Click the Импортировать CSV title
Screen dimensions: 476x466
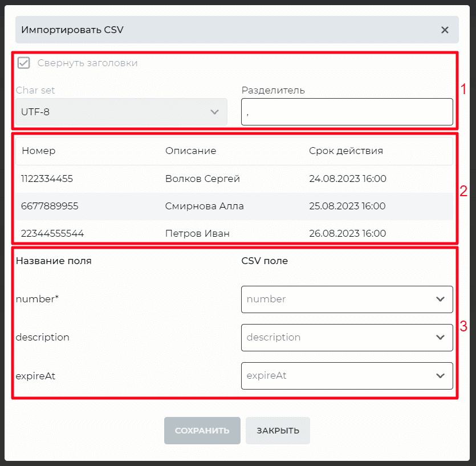click(72, 30)
